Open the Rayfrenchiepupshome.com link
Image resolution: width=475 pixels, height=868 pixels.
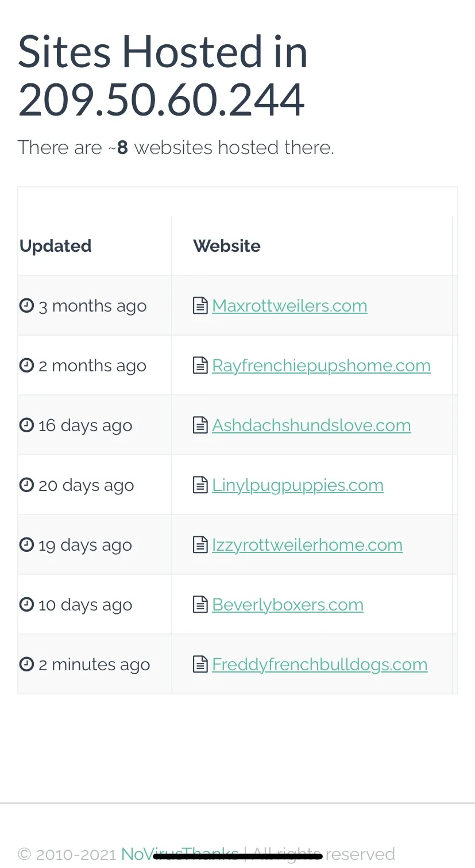click(321, 366)
